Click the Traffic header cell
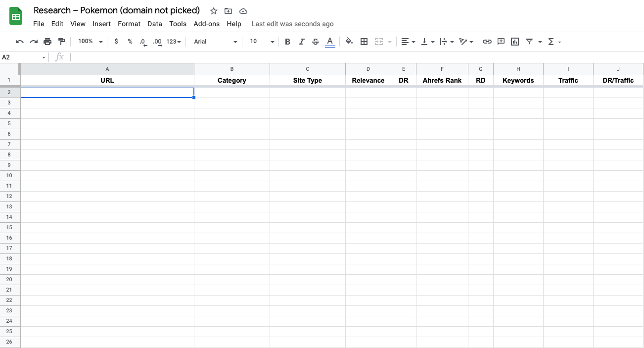 [x=568, y=80]
